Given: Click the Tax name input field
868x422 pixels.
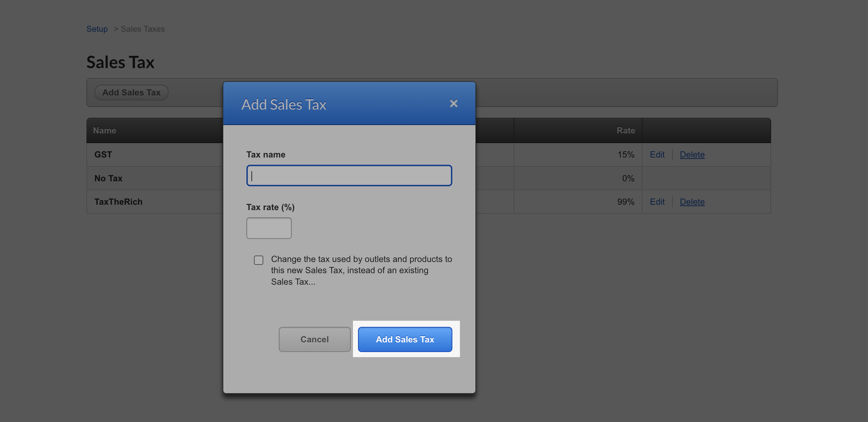Looking at the screenshot, I should [x=349, y=176].
